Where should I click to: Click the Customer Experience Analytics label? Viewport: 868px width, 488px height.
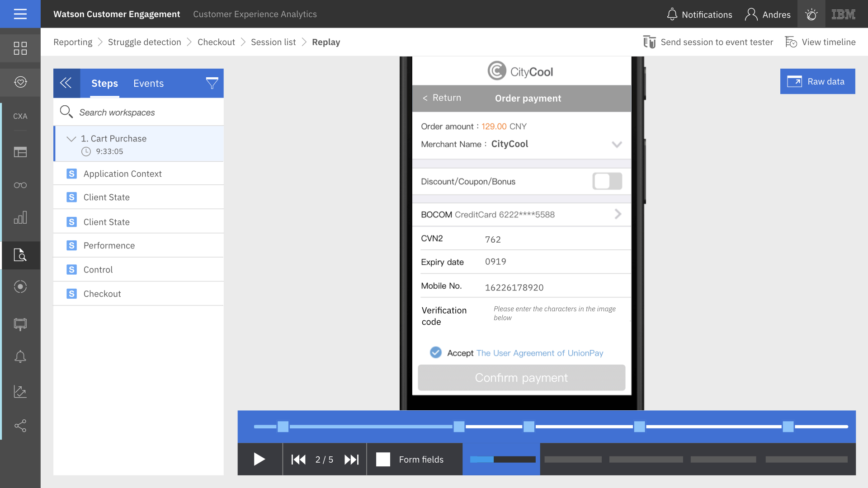[255, 14]
